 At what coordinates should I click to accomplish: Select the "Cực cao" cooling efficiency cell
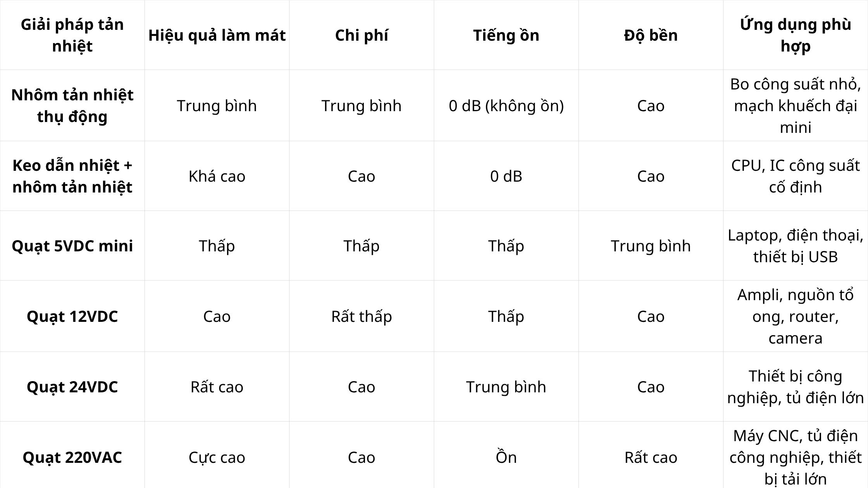coord(217,457)
